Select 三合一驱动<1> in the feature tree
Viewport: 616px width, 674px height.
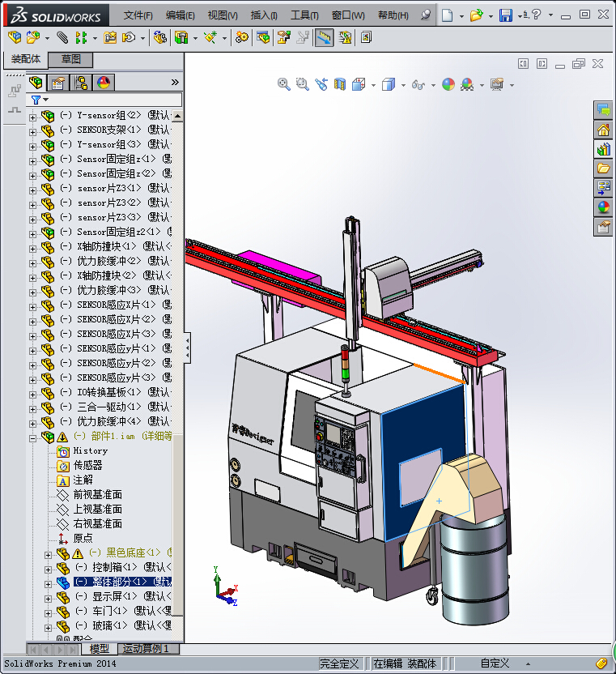click(x=108, y=407)
